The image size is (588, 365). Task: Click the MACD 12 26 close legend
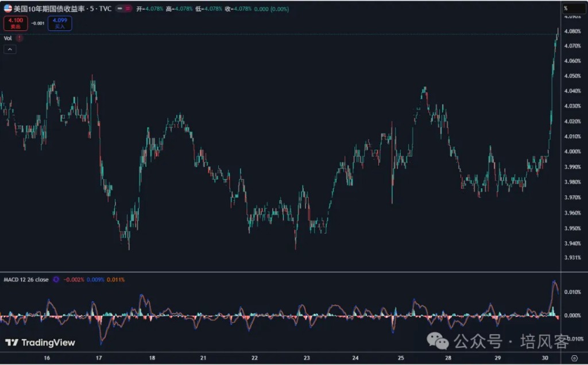(26, 279)
